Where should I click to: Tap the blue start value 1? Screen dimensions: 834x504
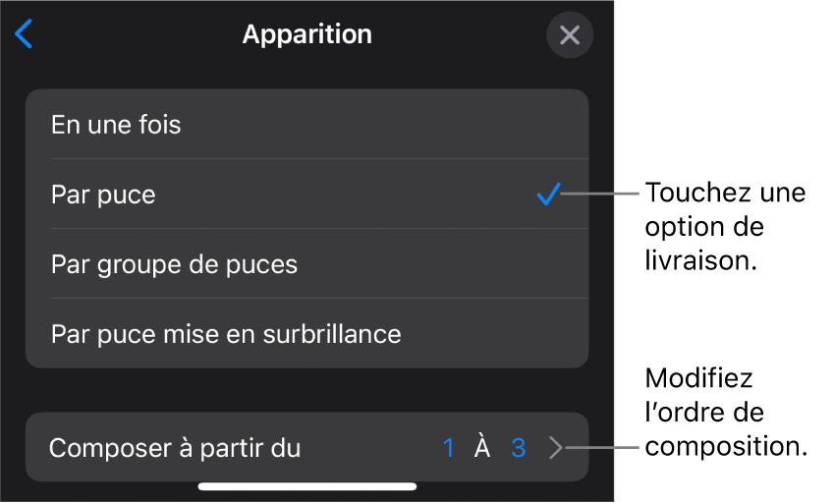click(x=448, y=449)
